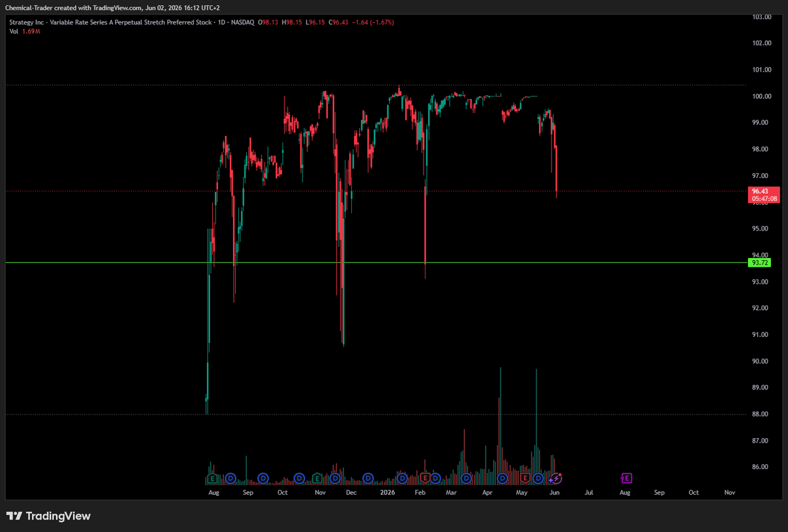Viewport: 788px width, 532px height.
Task: Click the October dividend D marker
Action: (x=299, y=478)
